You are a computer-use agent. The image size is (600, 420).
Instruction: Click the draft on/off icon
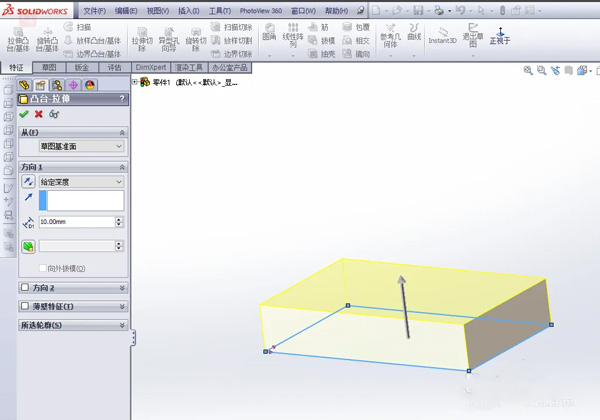coord(28,246)
